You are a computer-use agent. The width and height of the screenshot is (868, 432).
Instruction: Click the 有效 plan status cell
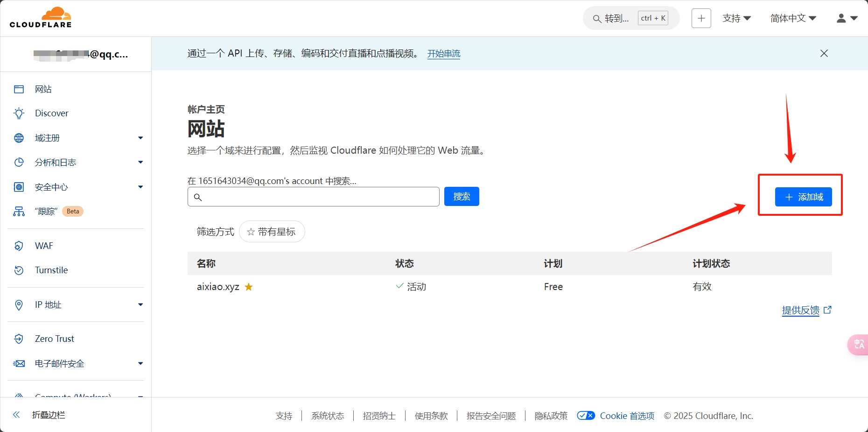tap(702, 287)
